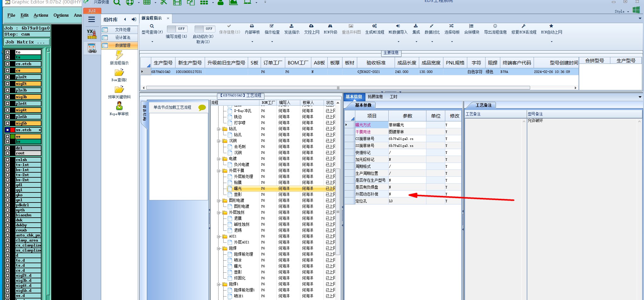Switch to the 工时 tab
Screen dimensions: 644x300
394,97
